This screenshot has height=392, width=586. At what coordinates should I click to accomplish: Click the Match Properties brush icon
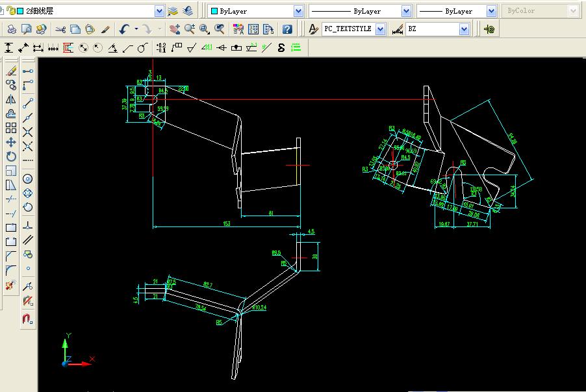coord(105,29)
